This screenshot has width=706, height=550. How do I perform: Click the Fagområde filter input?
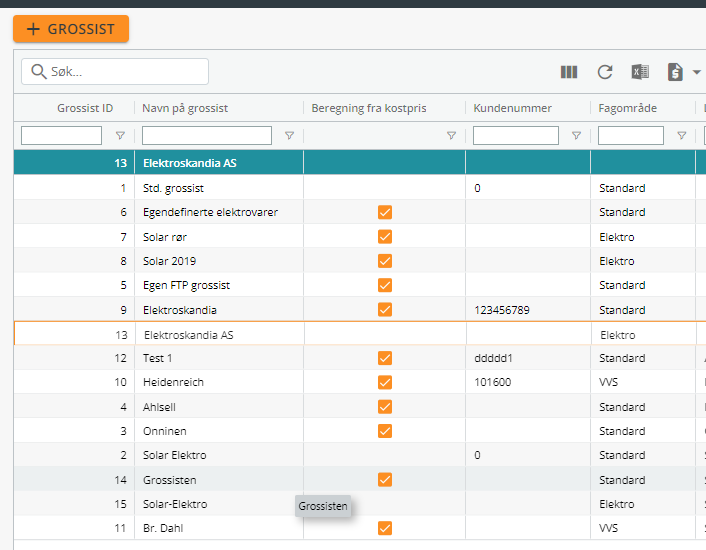click(630, 135)
